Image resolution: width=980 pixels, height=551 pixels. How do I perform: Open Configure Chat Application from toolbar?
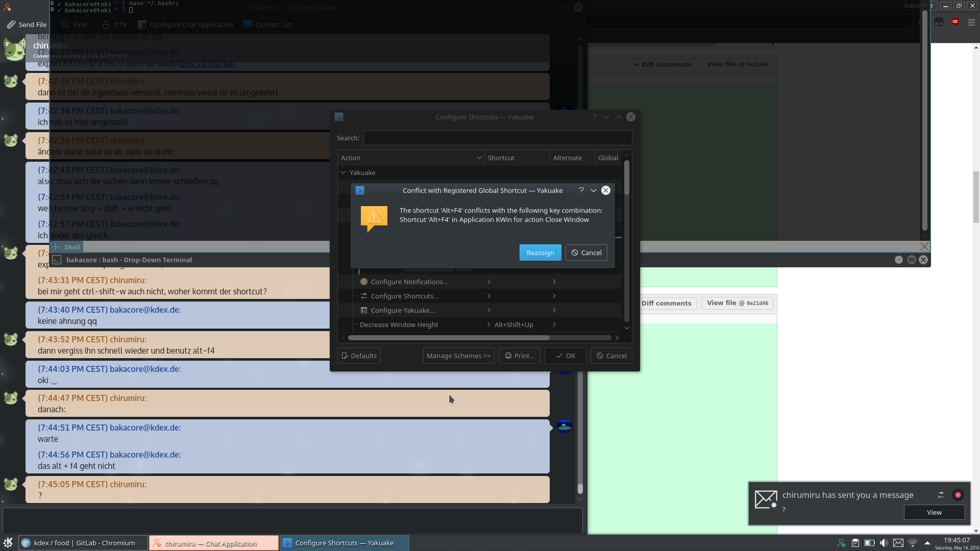click(185, 24)
